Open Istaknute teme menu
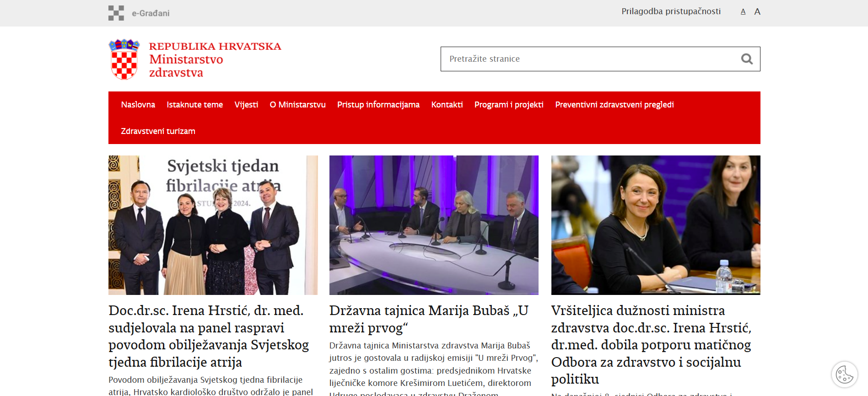Image resolution: width=868 pixels, height=396 pixels. click(194, 105)
